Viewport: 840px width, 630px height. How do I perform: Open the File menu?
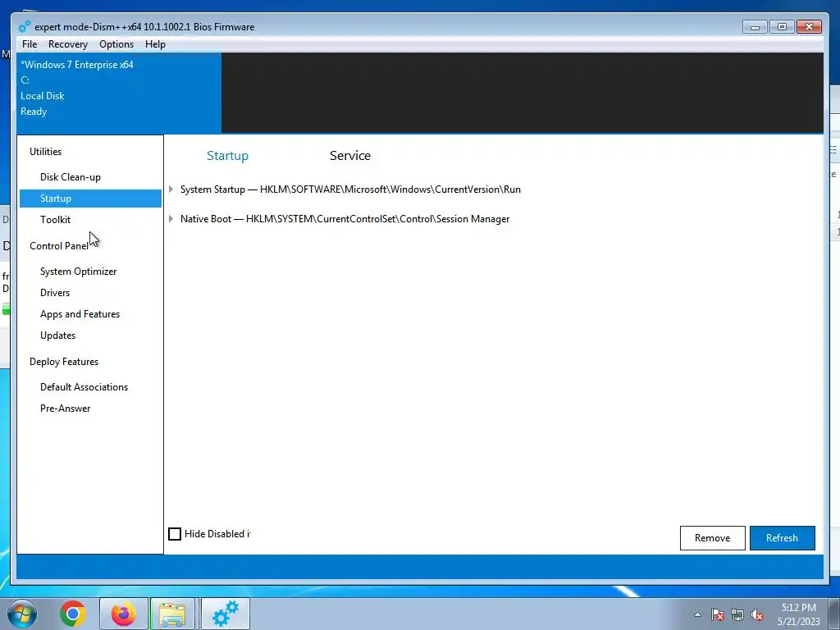click(30, 44)
